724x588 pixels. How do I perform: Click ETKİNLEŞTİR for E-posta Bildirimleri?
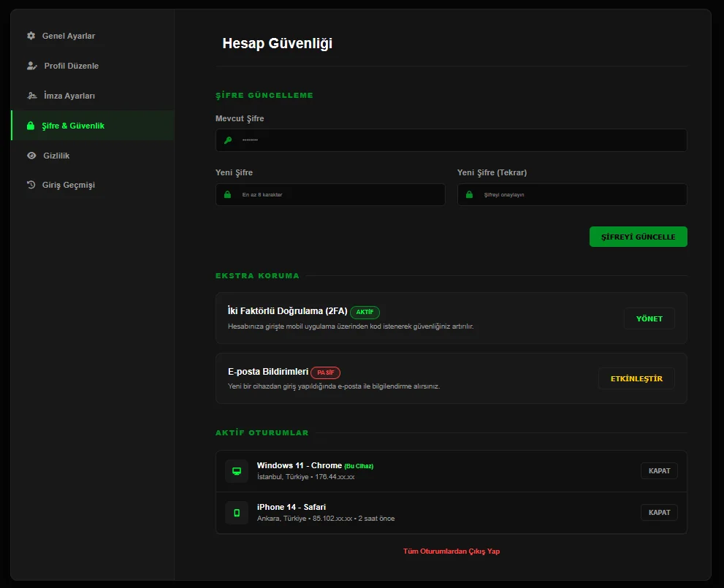[636, 378]
